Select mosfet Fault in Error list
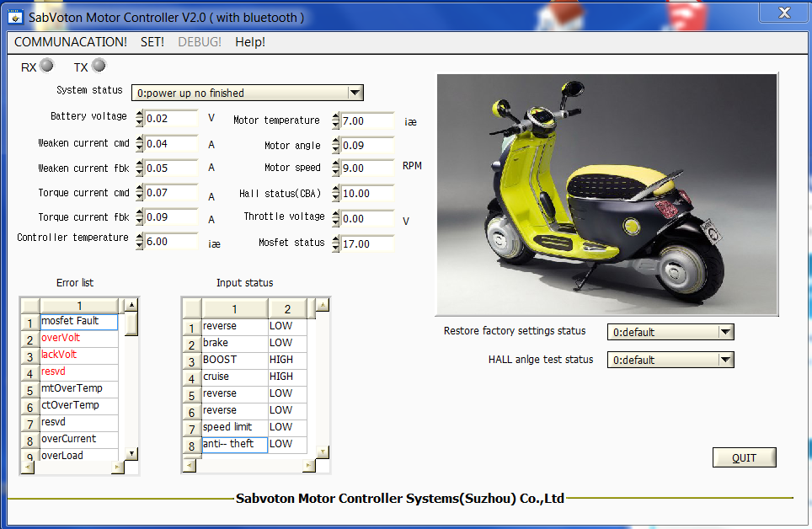812x529 pixels. (78, 322)
